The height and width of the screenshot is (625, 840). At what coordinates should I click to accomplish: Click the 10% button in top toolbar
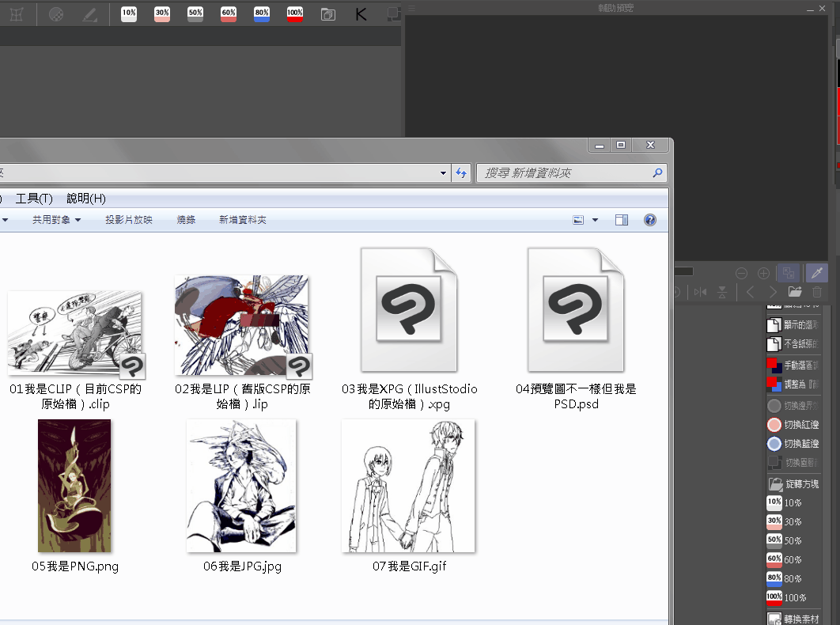tap(129, 14)
